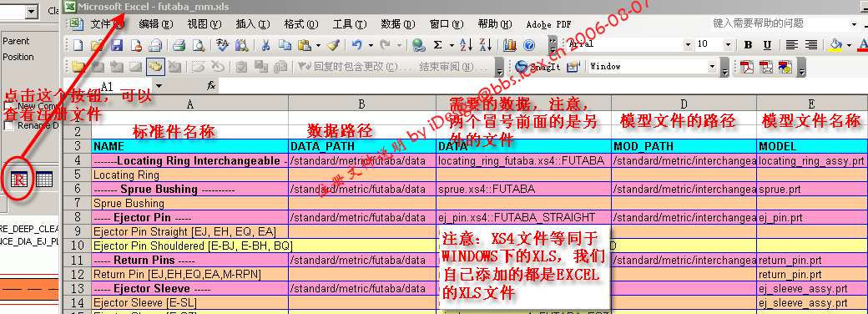Convert to PDF and email icon
Image resolution: width=868 pixels, height=314 pixels.
tap(767, 67)
